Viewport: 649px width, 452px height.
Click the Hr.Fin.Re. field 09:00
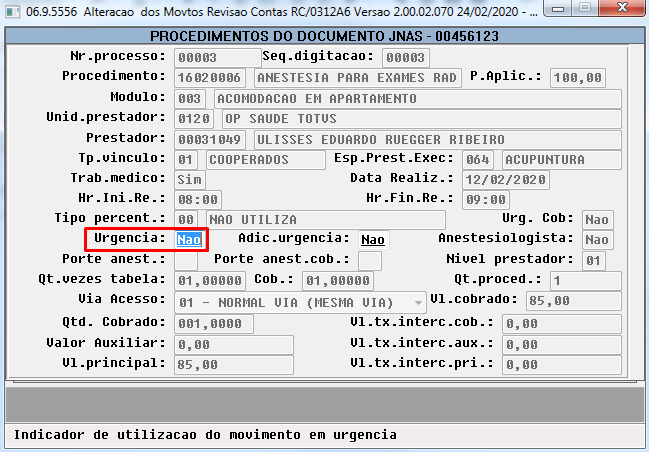pos(486,200)
